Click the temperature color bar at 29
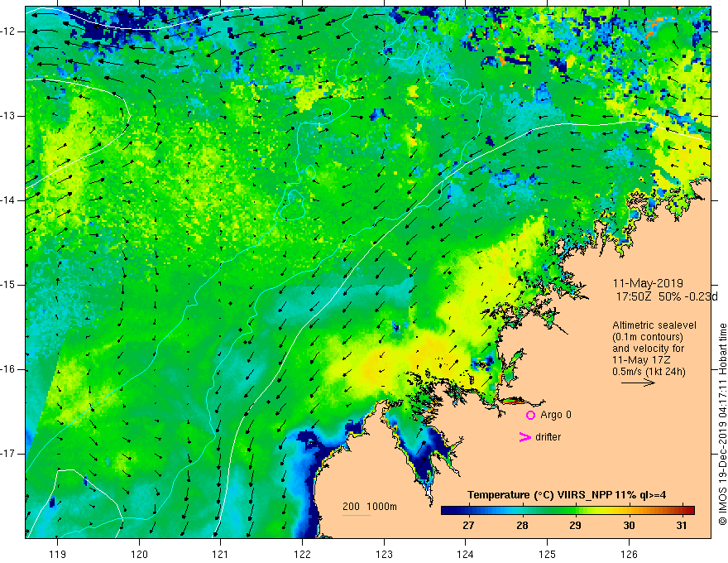Screen dimensions: 728x563 tap(575, 510)
